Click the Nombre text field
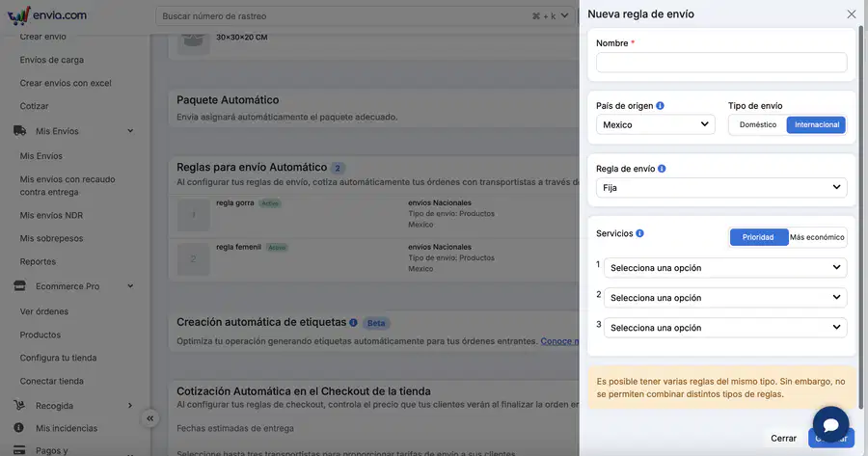 [721, 63]
